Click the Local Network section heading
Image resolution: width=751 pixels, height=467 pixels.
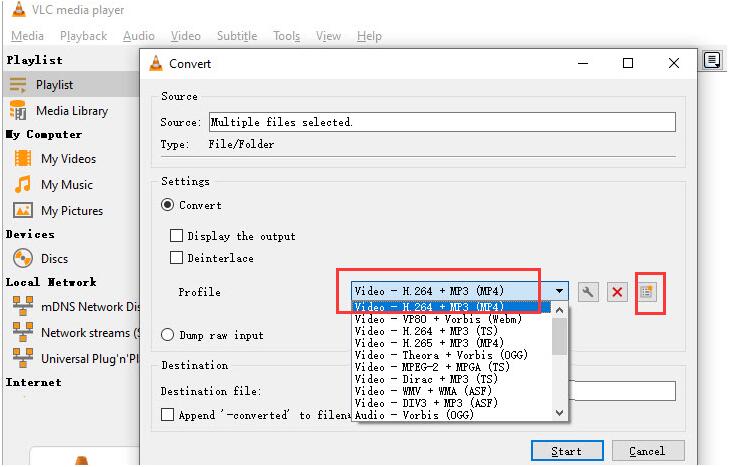[51, 282]
